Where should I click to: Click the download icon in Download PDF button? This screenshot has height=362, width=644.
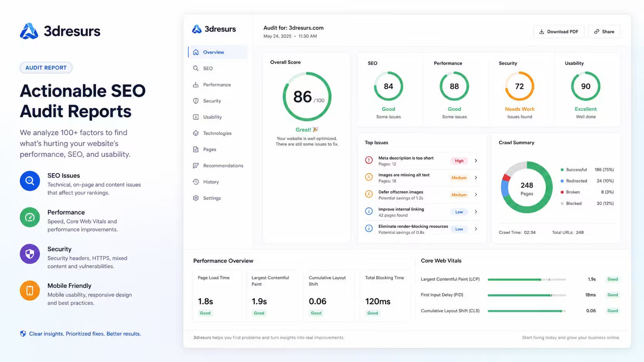(542, 32)
